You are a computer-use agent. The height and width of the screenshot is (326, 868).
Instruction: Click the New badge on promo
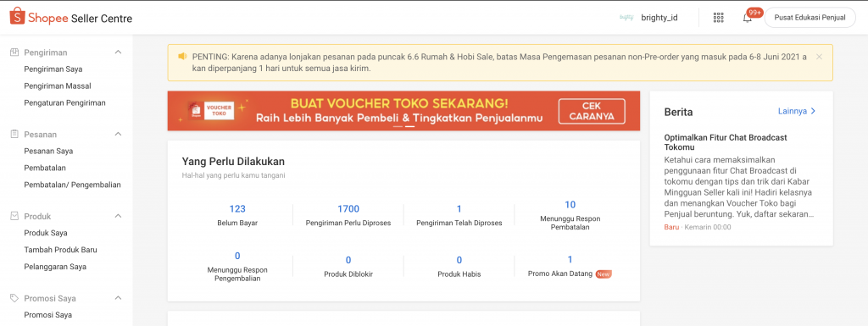coord(604,274)
